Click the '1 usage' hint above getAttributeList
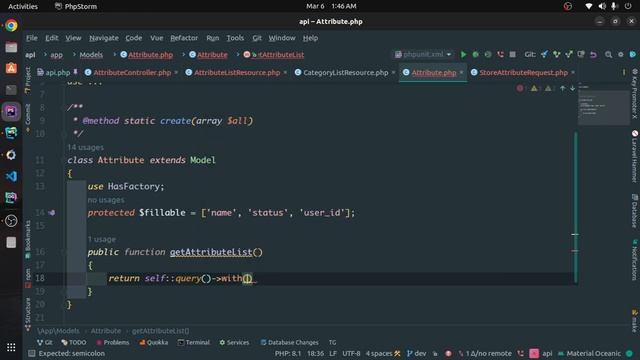The height and width of the screenshot is (360, 640). tap(102, 239)
